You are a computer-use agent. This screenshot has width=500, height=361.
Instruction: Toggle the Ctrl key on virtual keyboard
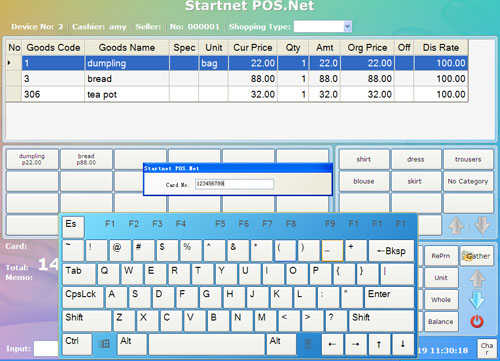(x=77, y=344)
